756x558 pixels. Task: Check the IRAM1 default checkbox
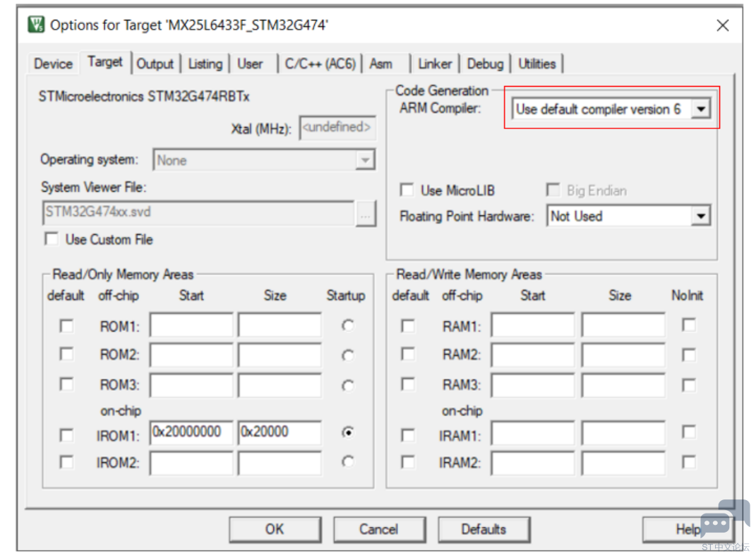pyautogui.click(x=408, y=435)
